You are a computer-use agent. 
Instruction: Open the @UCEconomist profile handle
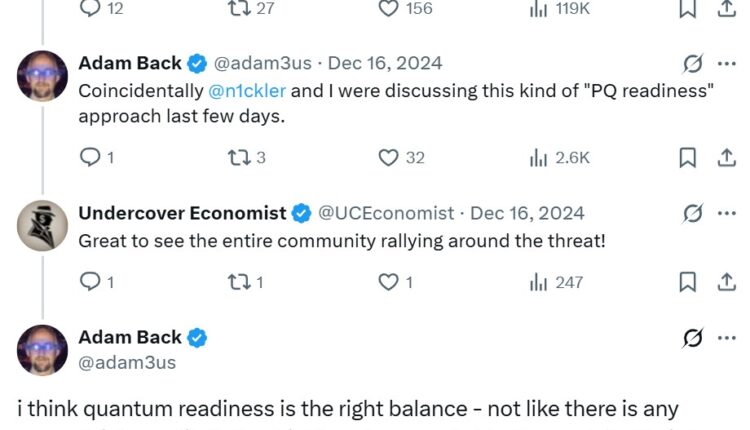386,213
